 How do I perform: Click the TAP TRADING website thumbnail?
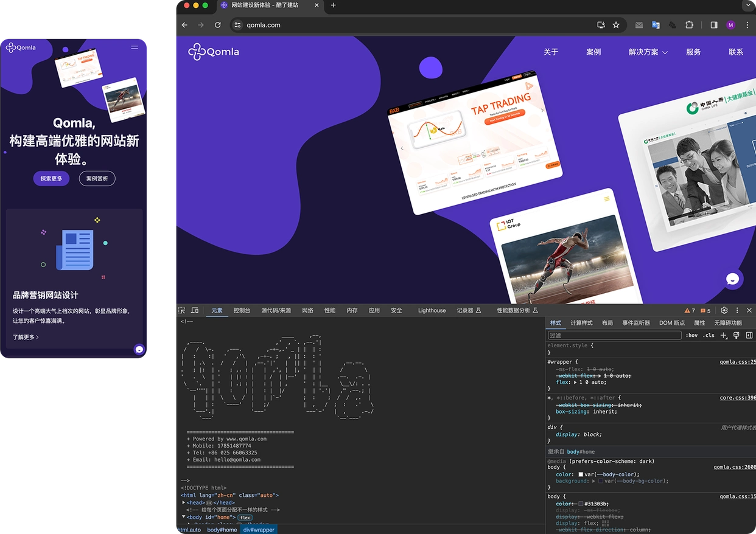pos(475,142)
